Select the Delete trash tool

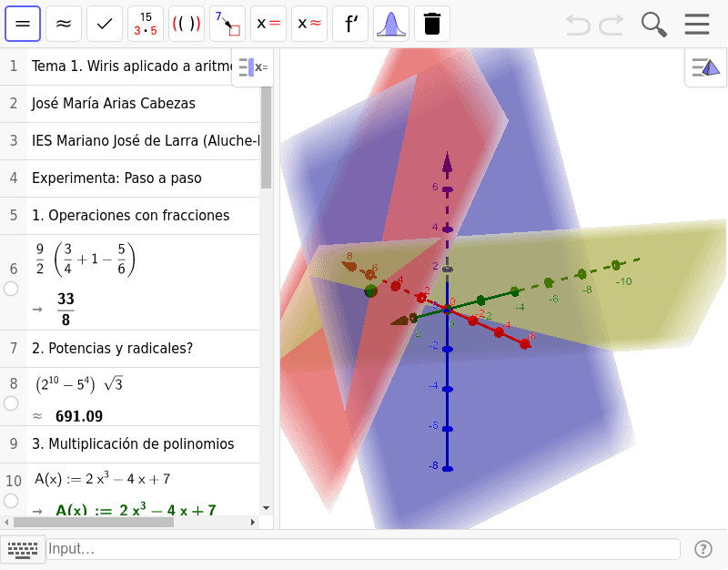pyautogui.click(x=431, y=24)
